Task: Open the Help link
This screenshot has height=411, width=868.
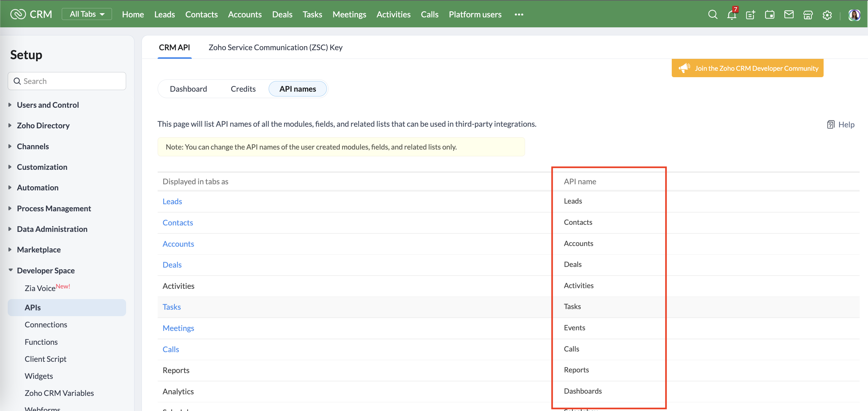Action: coord(846,124)
